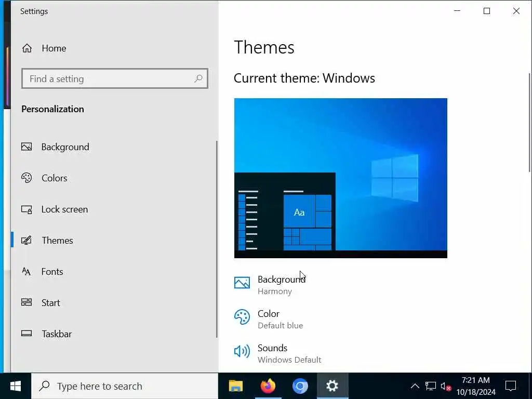Click the Settings gear on the taskbar

[x=332, y=386]
